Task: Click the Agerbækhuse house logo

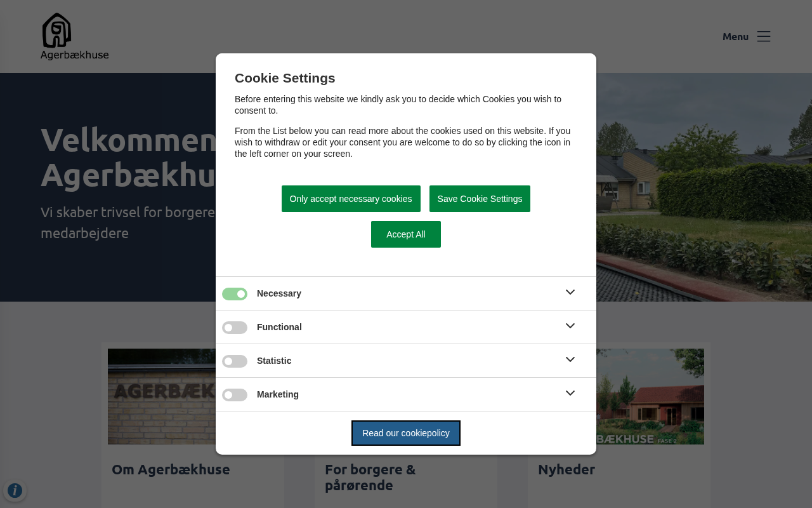Action: [x=74, y=36]
